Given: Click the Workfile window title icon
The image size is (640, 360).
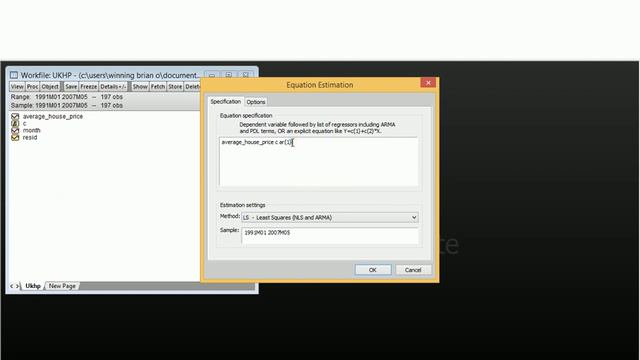Looking at the screenshot, I should pyautogui.click(x=14, y=75).
